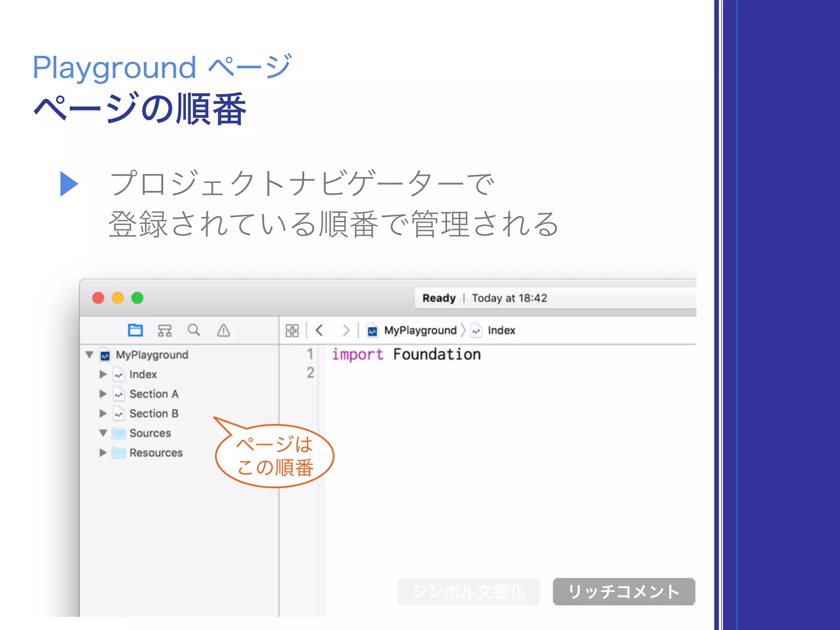Click the MyPlayground playground file icon in navigator

click(x=105, y=355)
